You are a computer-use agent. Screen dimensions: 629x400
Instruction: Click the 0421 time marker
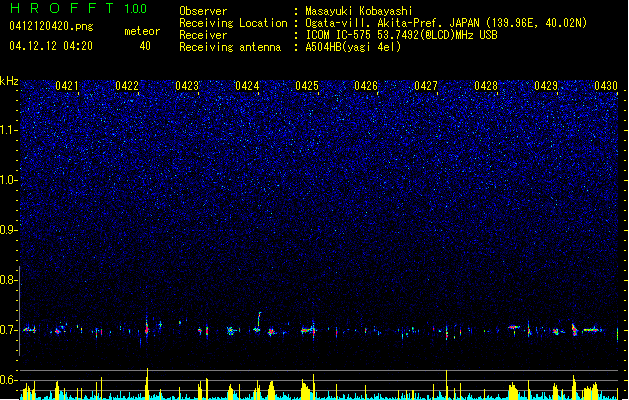(x=67, y=86)
